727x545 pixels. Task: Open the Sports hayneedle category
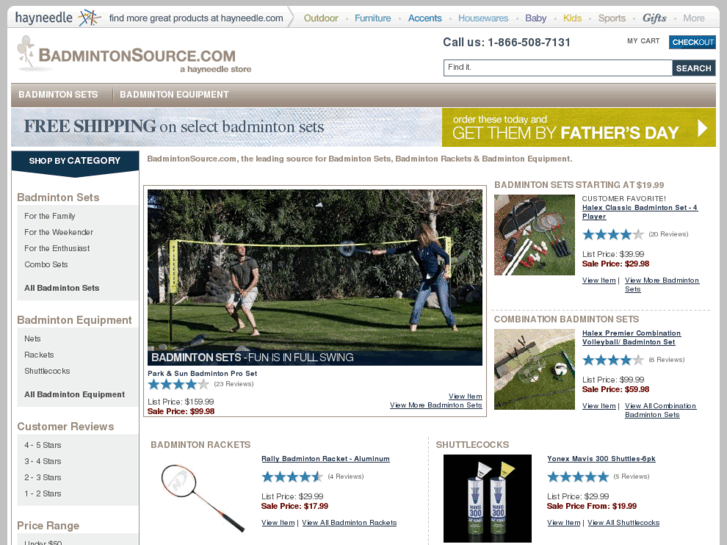pos(612,18)
